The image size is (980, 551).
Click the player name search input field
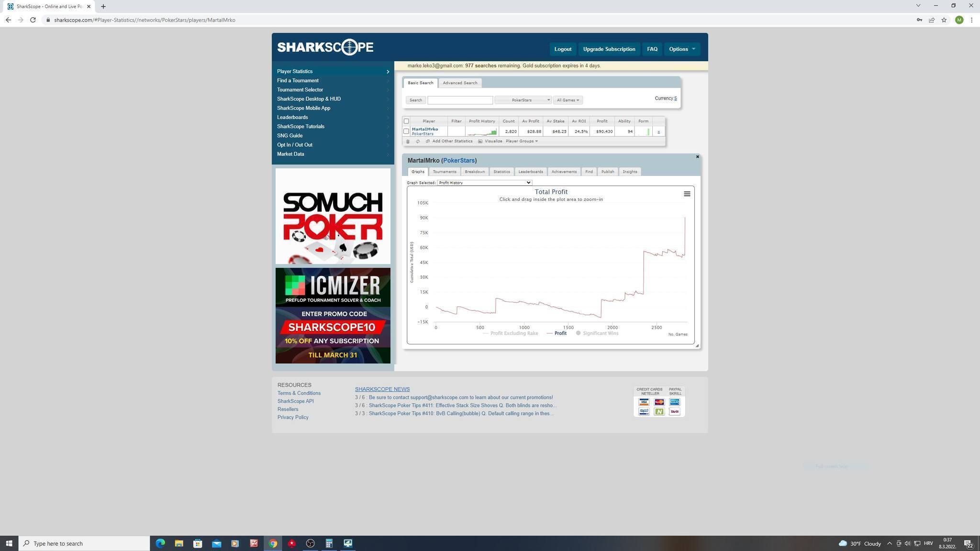tap(460, 100)
